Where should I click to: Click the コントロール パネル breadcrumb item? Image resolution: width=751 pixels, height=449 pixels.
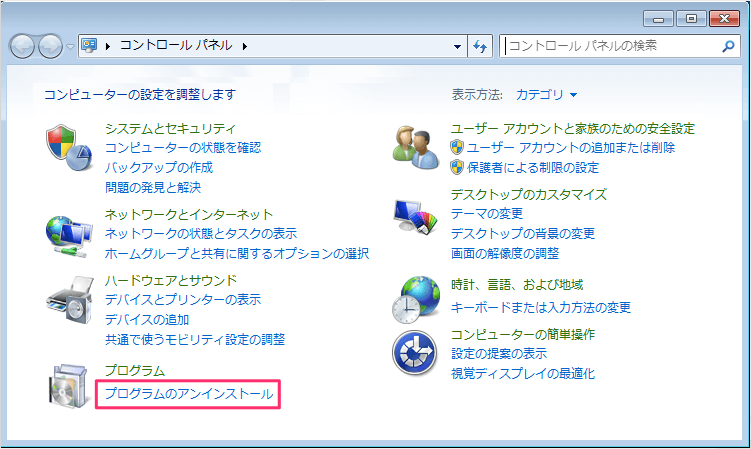tap(176, 46)
